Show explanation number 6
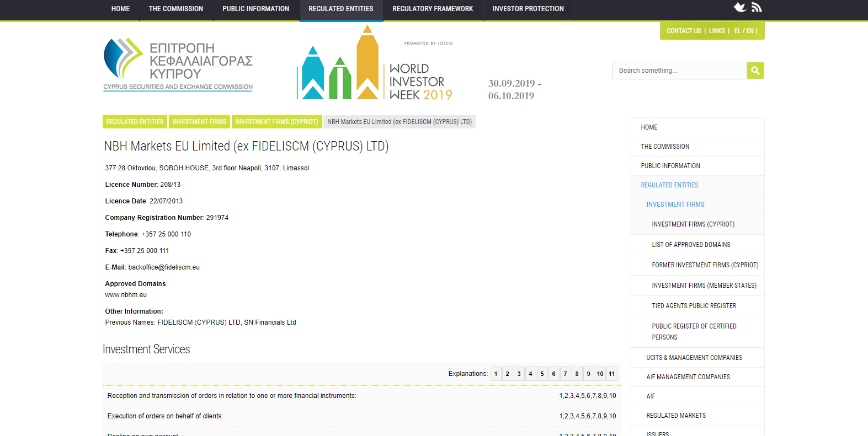This screenshot has height=436, width=868. [554, 374]
